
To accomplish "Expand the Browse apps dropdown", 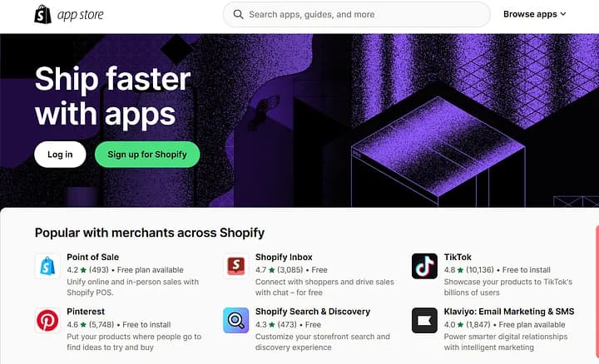I will coord(534,14).
